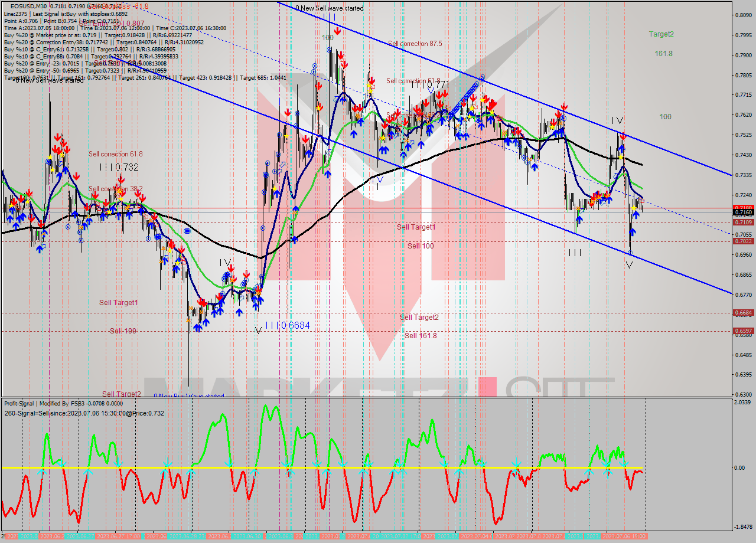
Task: Click 0.7525 on the price axis
Action: tap(743, 135)
